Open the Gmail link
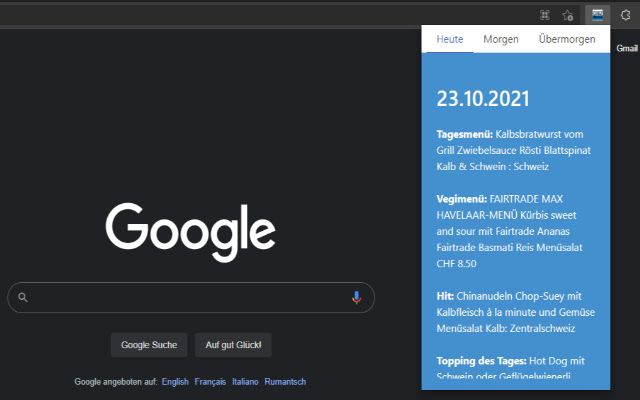The image size is (640, 400). point(627,48)
